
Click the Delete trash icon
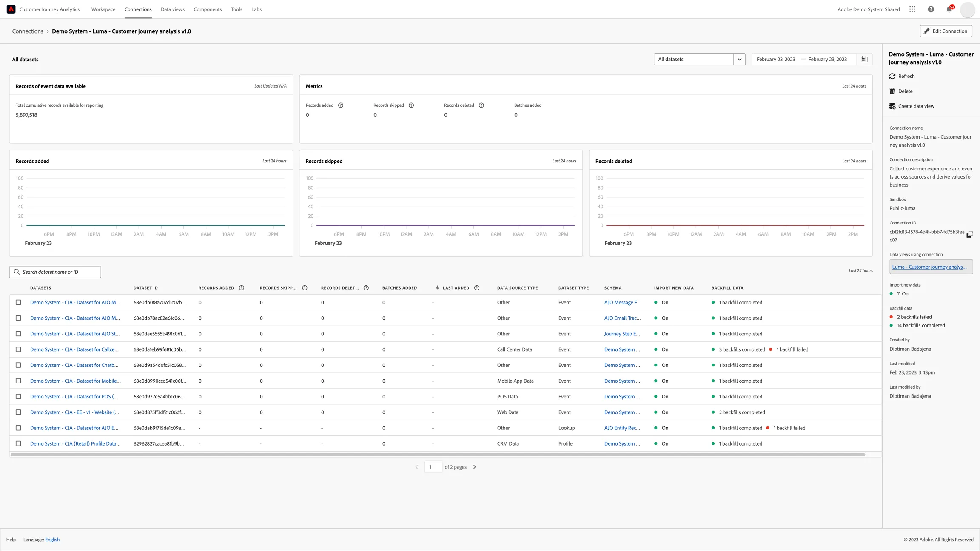point(892,91)
